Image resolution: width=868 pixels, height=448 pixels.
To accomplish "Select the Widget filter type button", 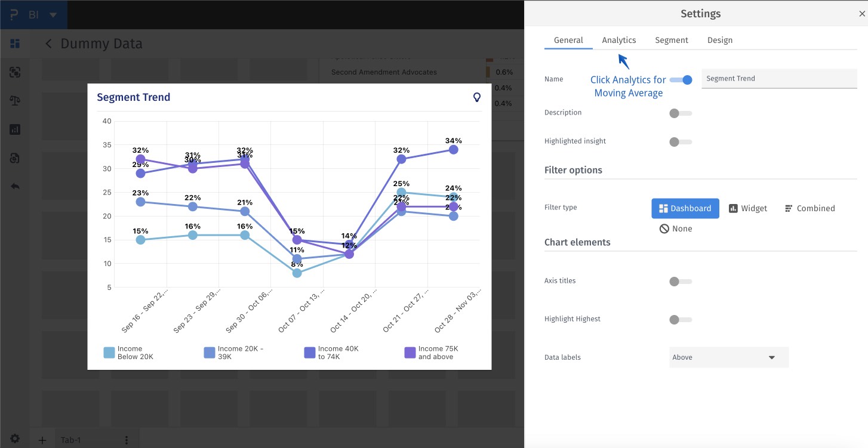I will pyautogui.click(x=748, y=208).
